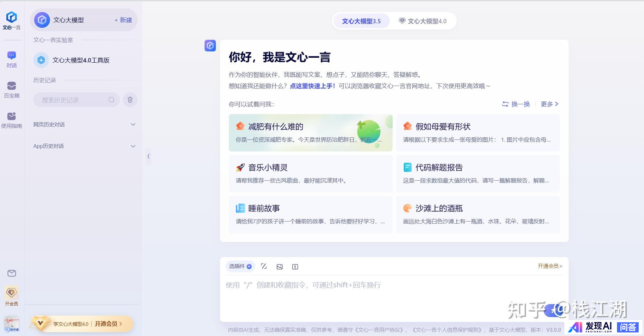
Task: Click the file upload icon in input toolbar
Action: [x=295, y=267]
